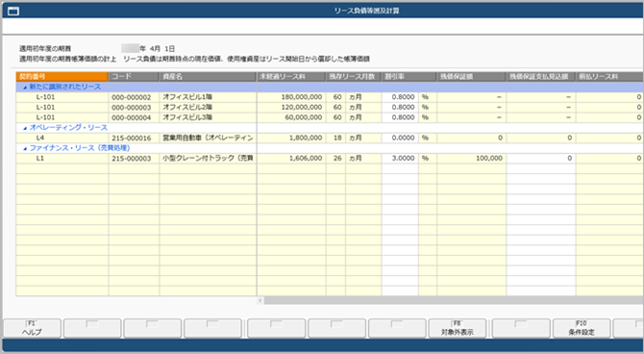Click the 1,800,000 lease amount cell
The width and height of the screenshot is (644, 354).
click(291, 139)
